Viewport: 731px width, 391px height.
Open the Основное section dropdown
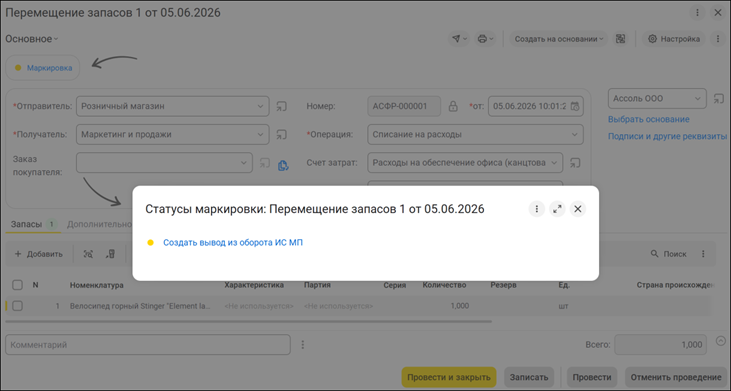pos(32,39)
